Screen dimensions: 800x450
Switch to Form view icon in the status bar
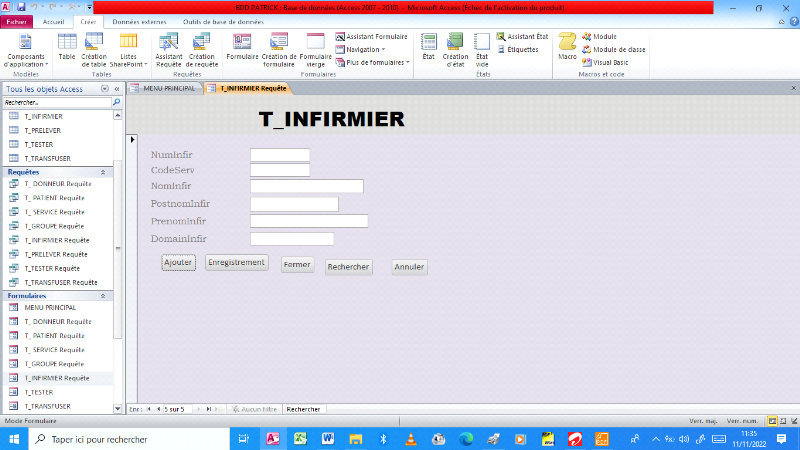[x=772, y=421]
